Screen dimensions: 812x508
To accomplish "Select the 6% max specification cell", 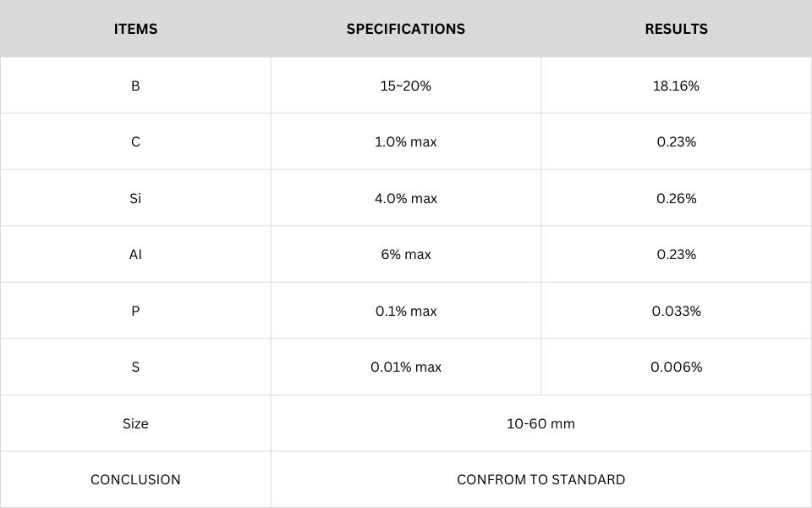I will [x=406, y=254].
